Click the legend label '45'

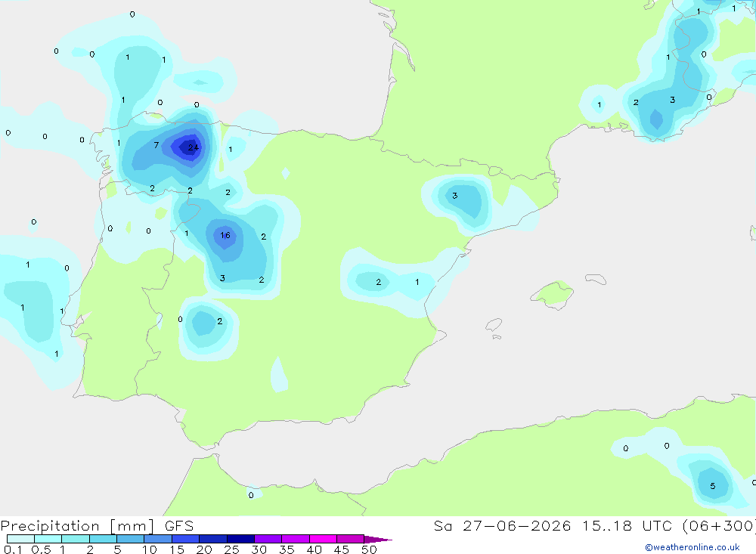tap(342, 549)
